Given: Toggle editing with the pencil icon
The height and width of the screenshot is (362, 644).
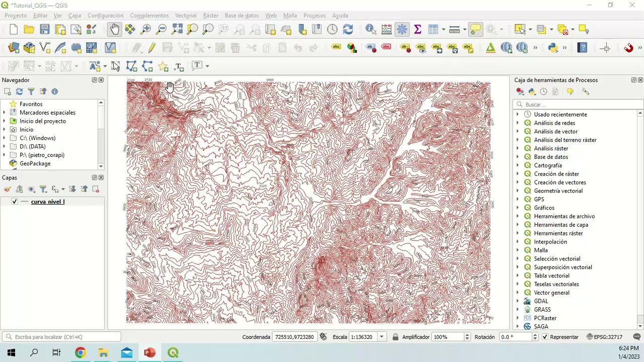Looking at the screenshot, I should 152,48.
